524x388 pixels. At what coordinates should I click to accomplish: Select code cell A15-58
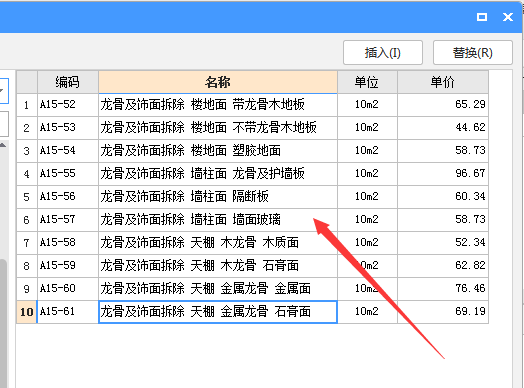pos(68,243)
